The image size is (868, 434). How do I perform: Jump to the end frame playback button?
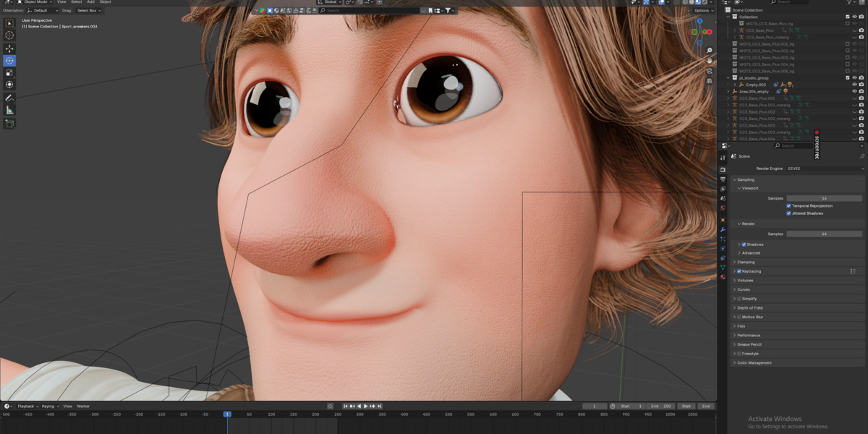point(380,407)
